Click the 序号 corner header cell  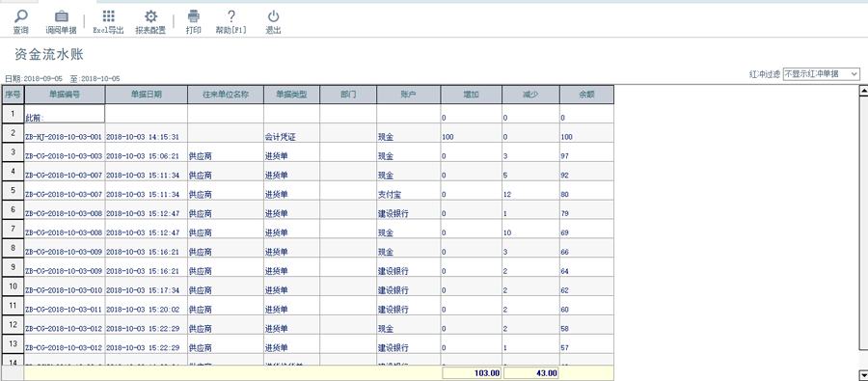pos(13,95)
